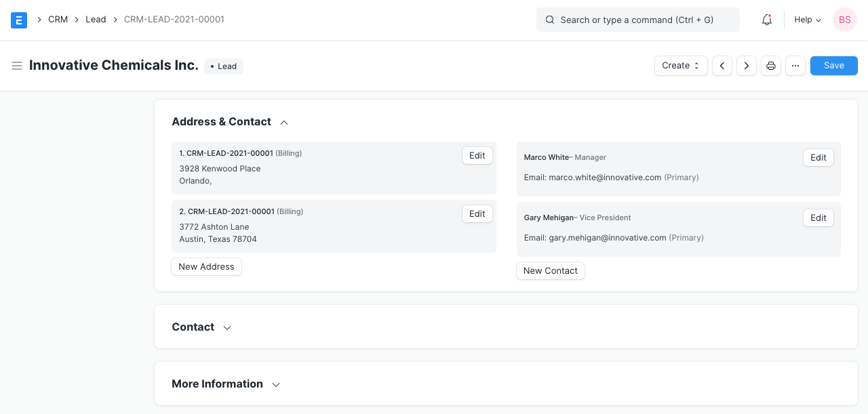This screenshot has width=868, height=414.
Task: Go to the next lead with the right arrow
Action: [x=746, y=66]
